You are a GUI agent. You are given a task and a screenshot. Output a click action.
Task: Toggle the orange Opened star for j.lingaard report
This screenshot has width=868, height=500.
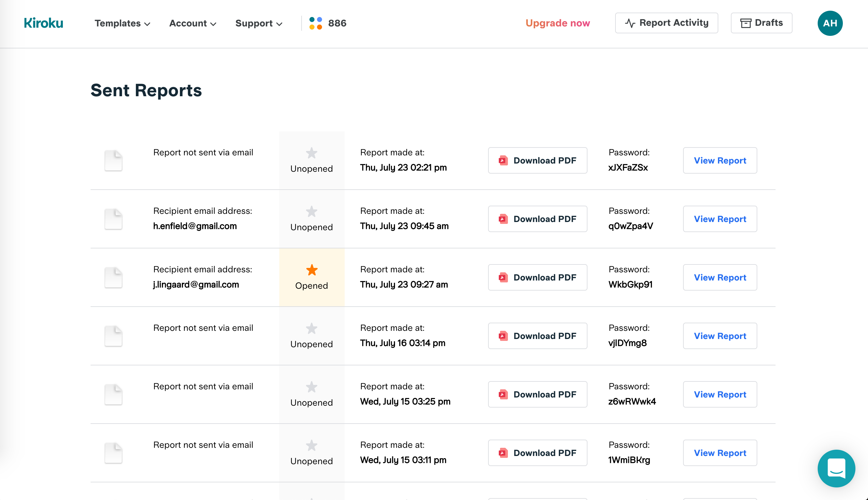(311, 270)
